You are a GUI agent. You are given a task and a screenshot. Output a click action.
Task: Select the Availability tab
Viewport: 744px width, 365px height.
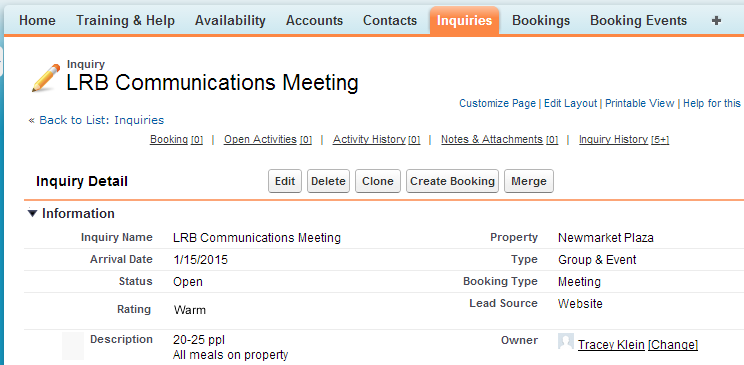[x=230, y=20]
